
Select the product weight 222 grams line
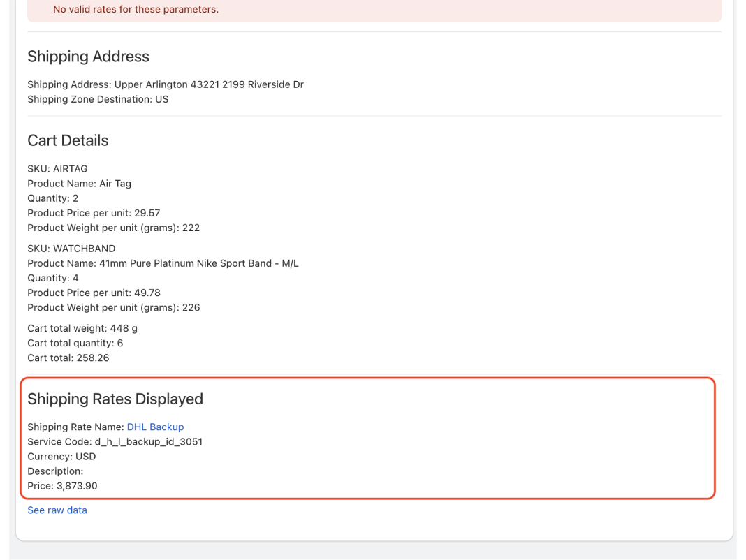pyautogui.click(x=114, y=228)
